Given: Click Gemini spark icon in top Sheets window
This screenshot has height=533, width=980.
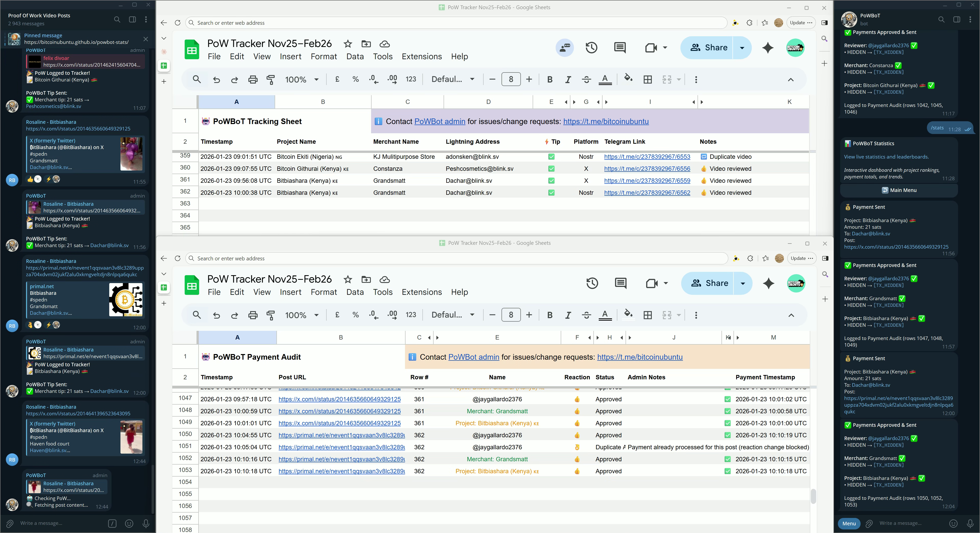Looking at the screenshot, I should [768, 47].
